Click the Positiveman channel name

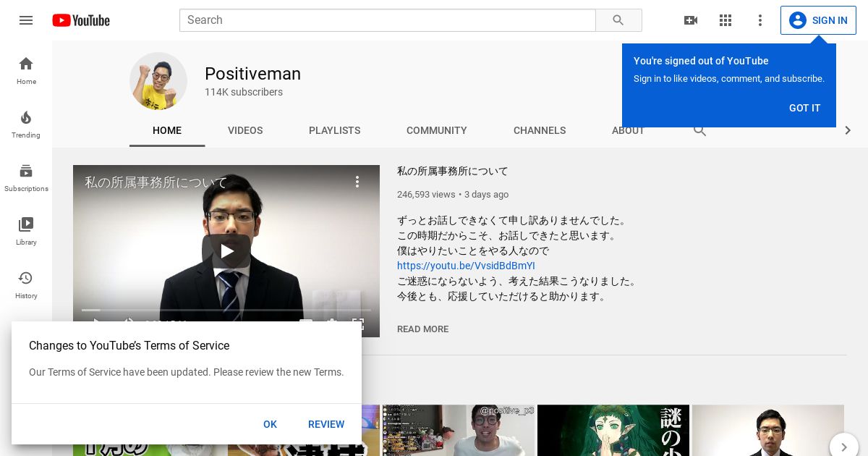tap(252, 74)
